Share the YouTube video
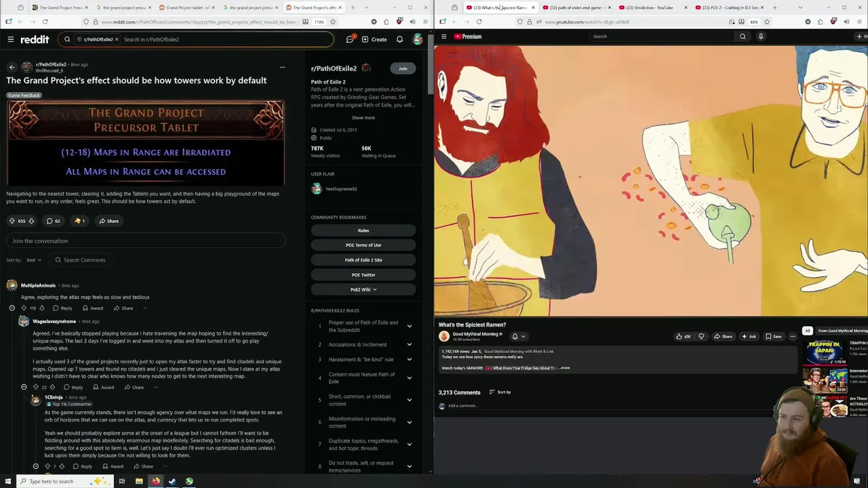This screenshot has height=488, width=868. [x=724, y=336]
